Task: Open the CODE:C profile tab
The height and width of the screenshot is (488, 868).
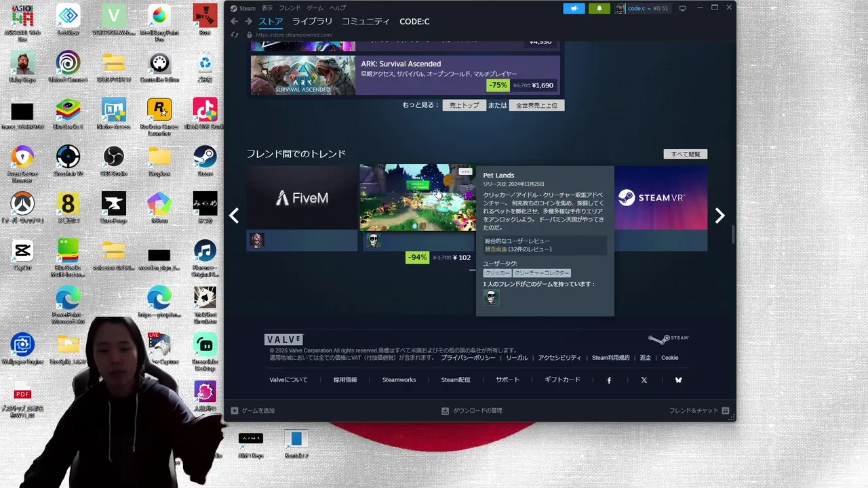Action: [x=414, y=22]
